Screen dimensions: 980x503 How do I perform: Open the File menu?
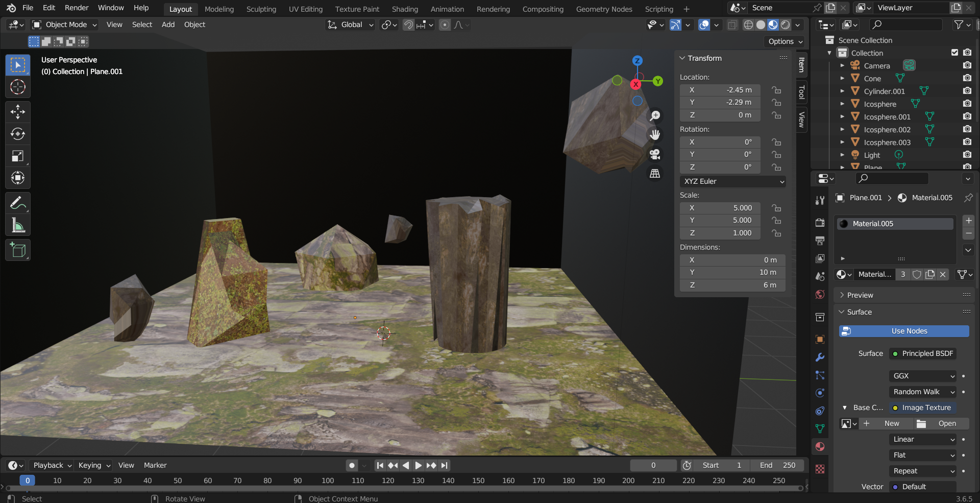pos(28,8)
